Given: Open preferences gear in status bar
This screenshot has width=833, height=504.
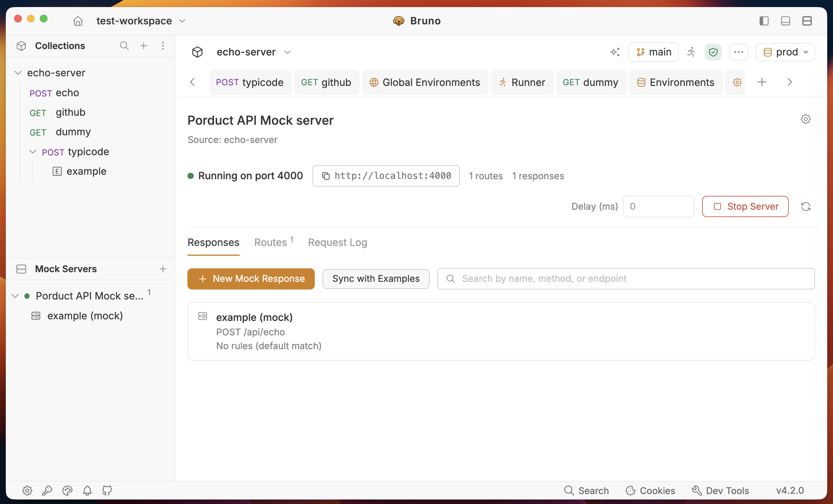Looking at the screenshot, I should [x=27, y=491].
